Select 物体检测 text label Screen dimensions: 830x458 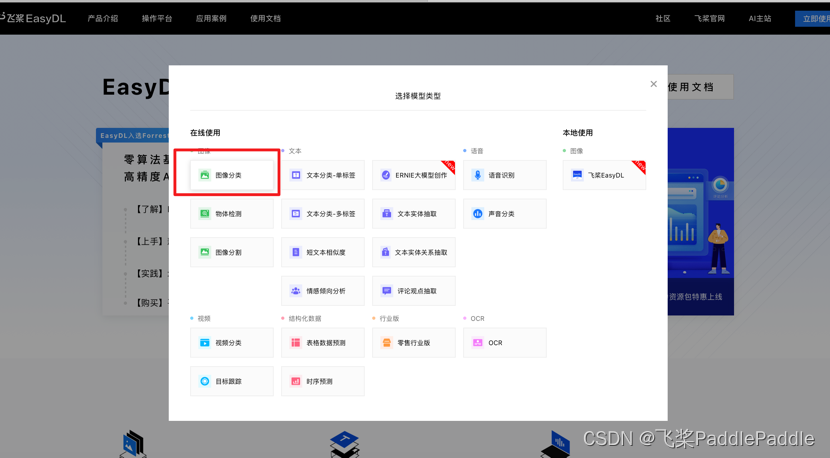click(228, 214)
